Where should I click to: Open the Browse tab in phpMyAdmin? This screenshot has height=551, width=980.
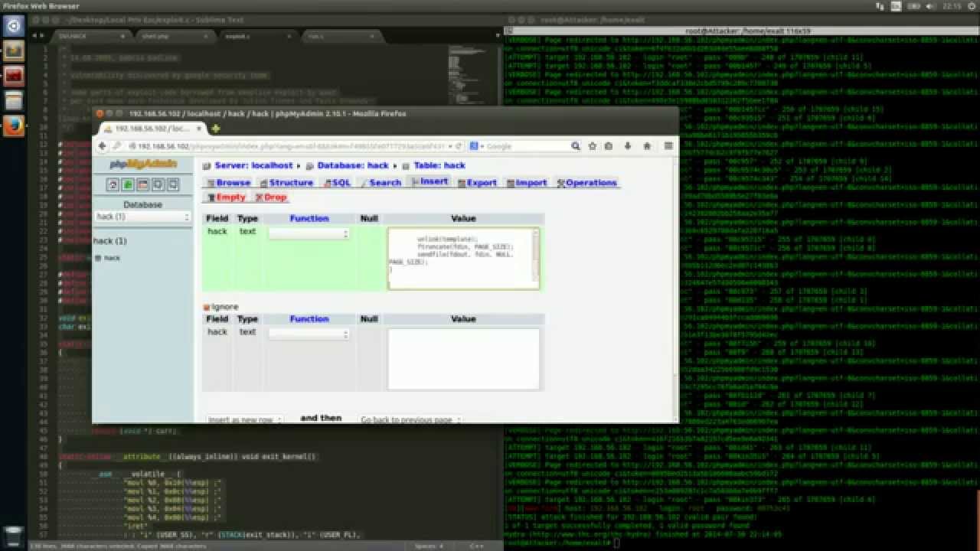[228, 183]
